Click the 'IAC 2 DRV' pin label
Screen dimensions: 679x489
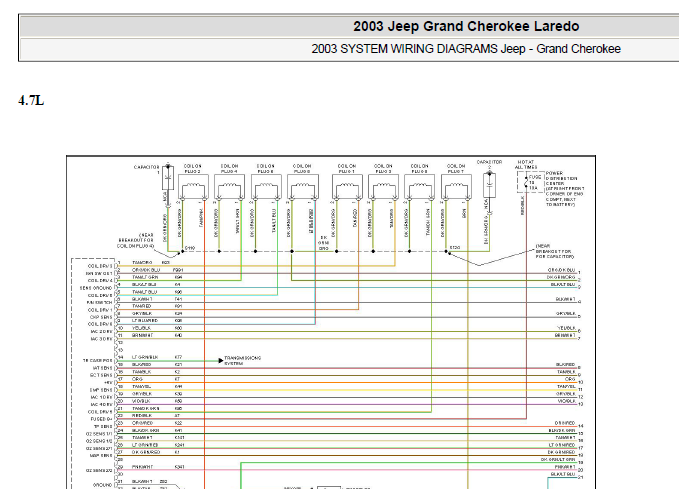(101, 332)
